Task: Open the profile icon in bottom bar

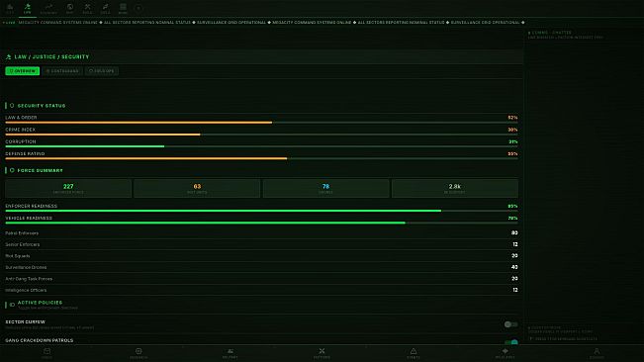Action: pos(597,353)
